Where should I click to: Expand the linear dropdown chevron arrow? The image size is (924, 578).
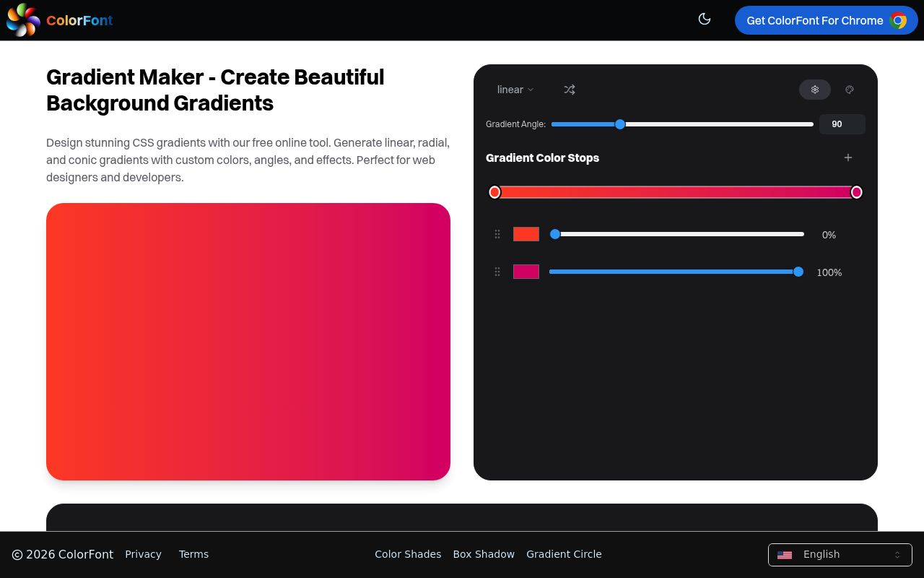coord(531,90)
